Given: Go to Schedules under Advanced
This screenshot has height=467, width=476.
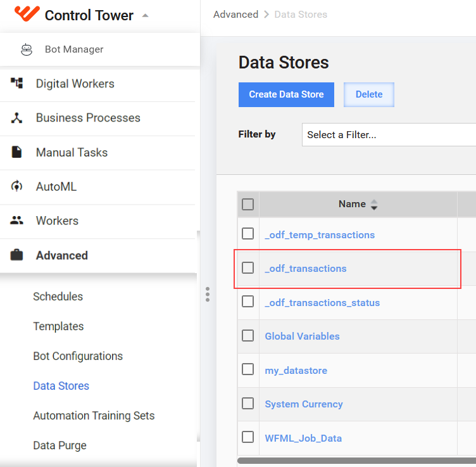Looking at the screenshot, I should 58,297.
